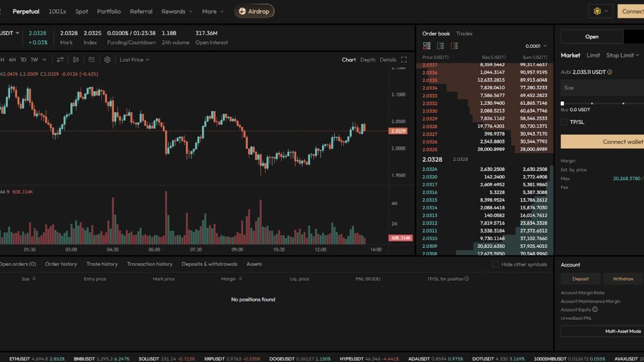Open the indicators list icon on chart toolbar
The width and height of the screenshot is (644, 362).
92,59
